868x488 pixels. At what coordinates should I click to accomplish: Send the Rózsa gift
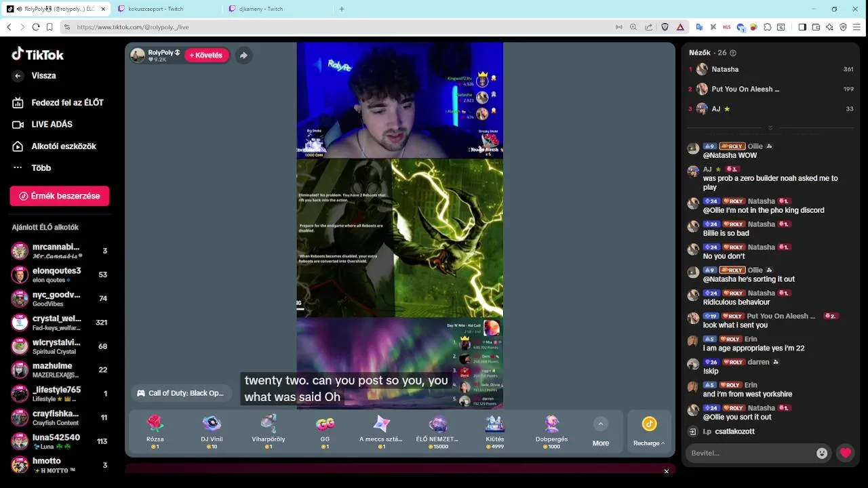click(155, 431)
